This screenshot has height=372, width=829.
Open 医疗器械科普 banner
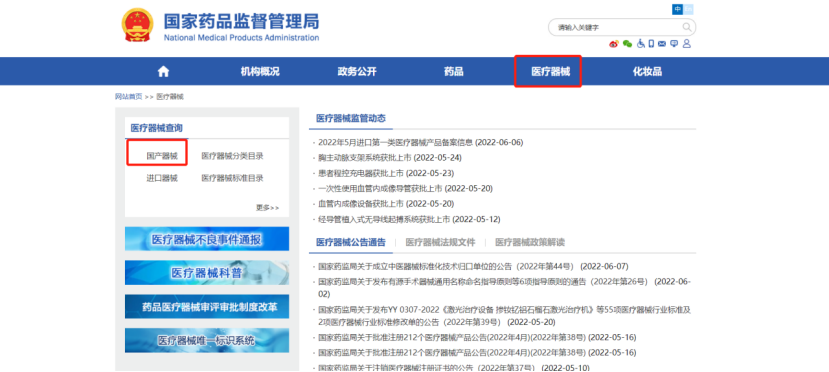click(207, 273)
